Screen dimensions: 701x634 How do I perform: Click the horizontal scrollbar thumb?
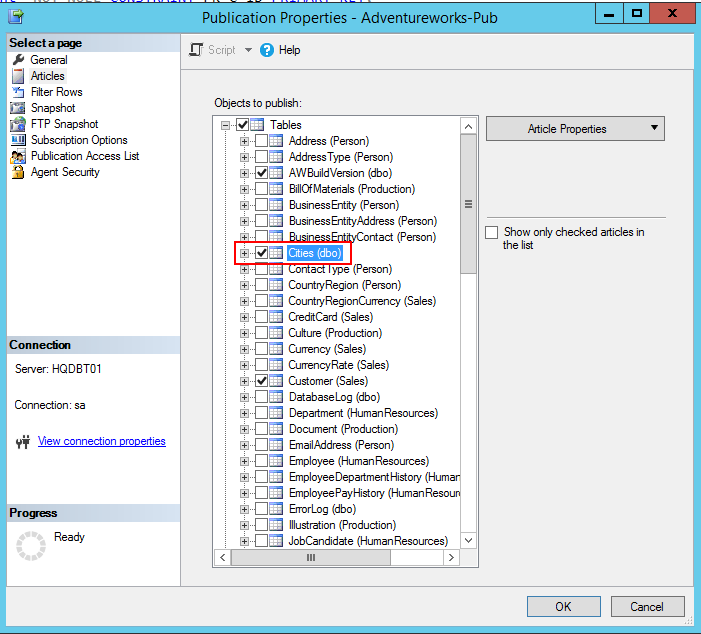click(311, 558)
